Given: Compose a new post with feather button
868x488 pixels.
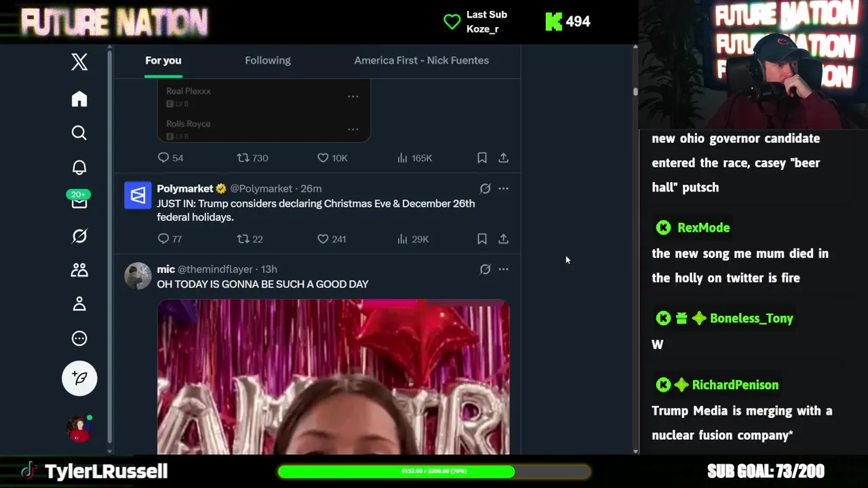Looking at the screenshot, I should point(79,378).
